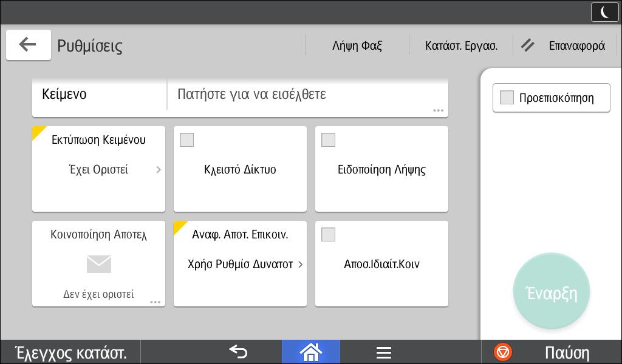This screenshot has width=622, height=364.
Task: Click the envelope icon in Κοινοποίηση Αποτελ
Action: pos(99,264)
